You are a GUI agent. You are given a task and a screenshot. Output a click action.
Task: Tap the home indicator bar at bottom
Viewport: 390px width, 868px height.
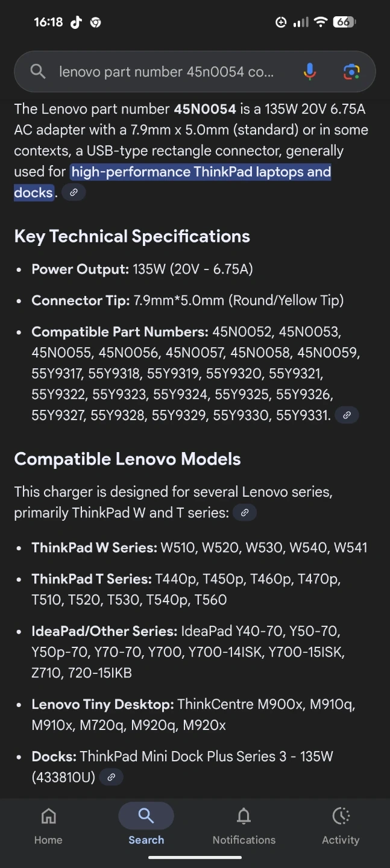coord(195,858)
